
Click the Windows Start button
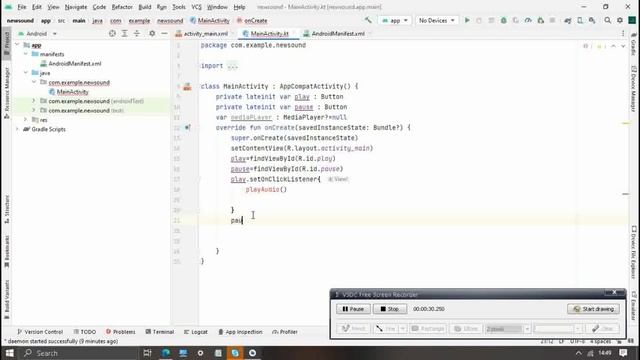9,353
